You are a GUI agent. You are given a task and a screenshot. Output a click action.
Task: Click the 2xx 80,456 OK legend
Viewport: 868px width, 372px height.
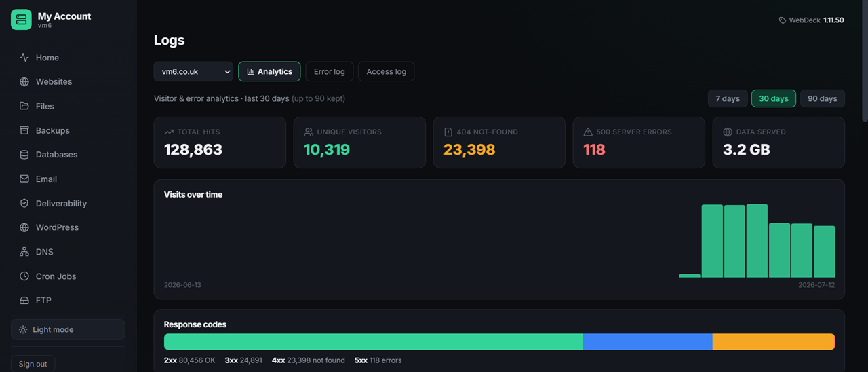pyautogui.click(x=189, y=360)
